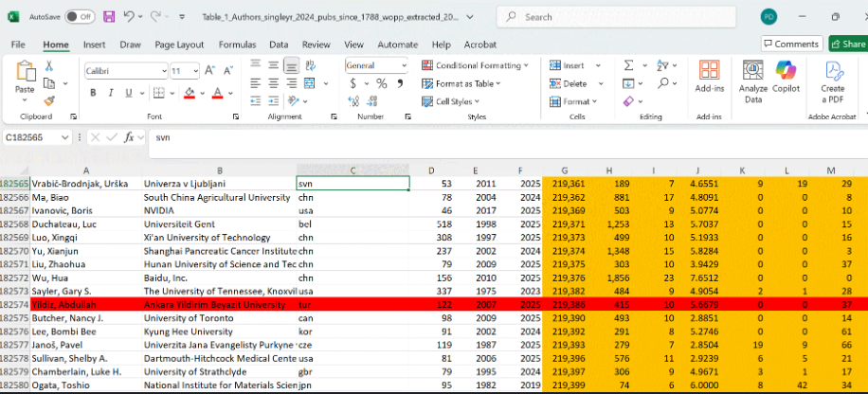This screenshot has height=394, width=868.
Task: Toggle the AutoSave switch
Action: pyautogui.click(x=79, y=17)
